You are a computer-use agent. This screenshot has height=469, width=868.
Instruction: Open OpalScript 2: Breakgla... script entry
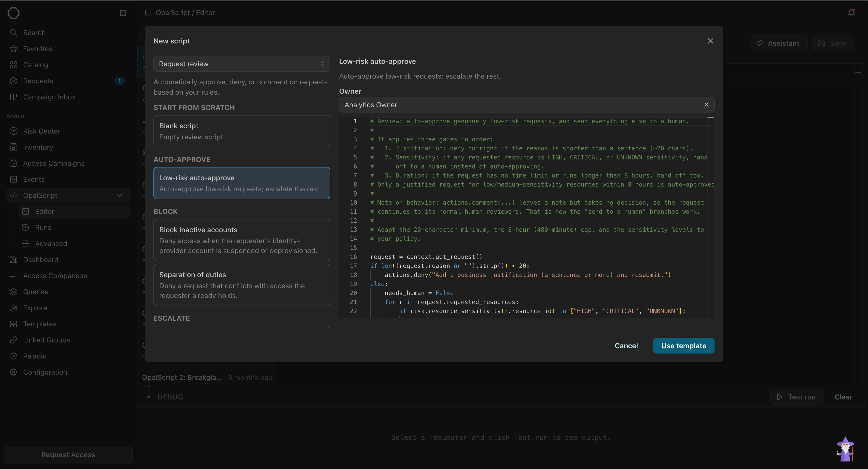click(207, 378)
